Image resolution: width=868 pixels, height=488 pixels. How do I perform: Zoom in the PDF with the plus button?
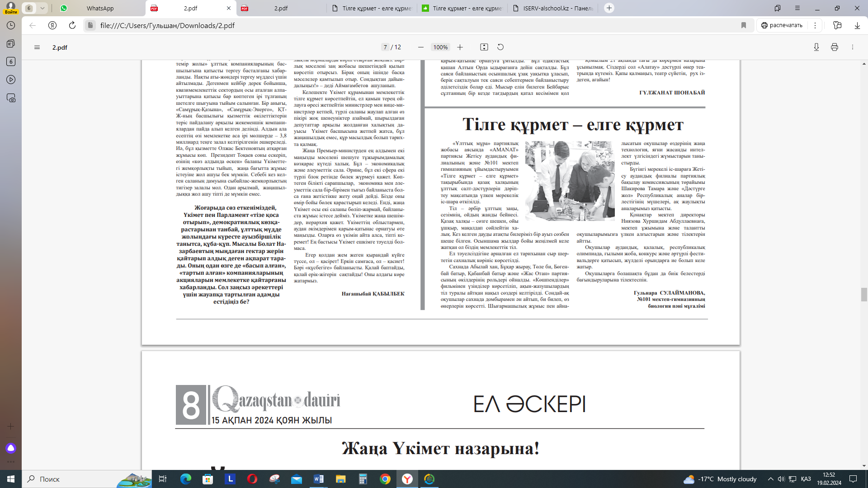[460, 47]
